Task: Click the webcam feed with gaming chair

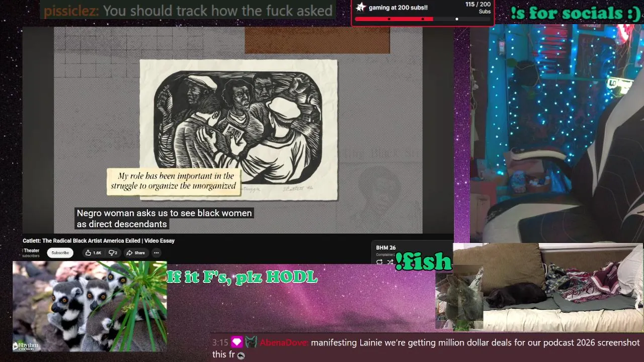Action: (557, 134)
